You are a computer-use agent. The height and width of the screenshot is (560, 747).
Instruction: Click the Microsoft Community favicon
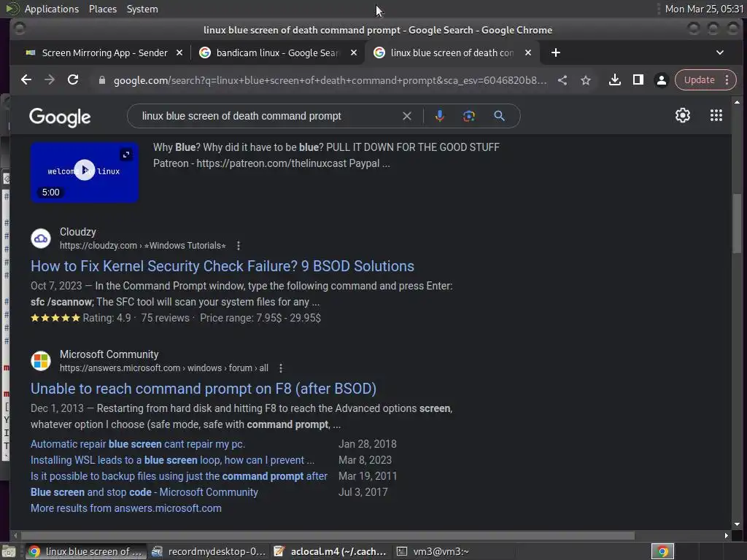pos(41,361)
